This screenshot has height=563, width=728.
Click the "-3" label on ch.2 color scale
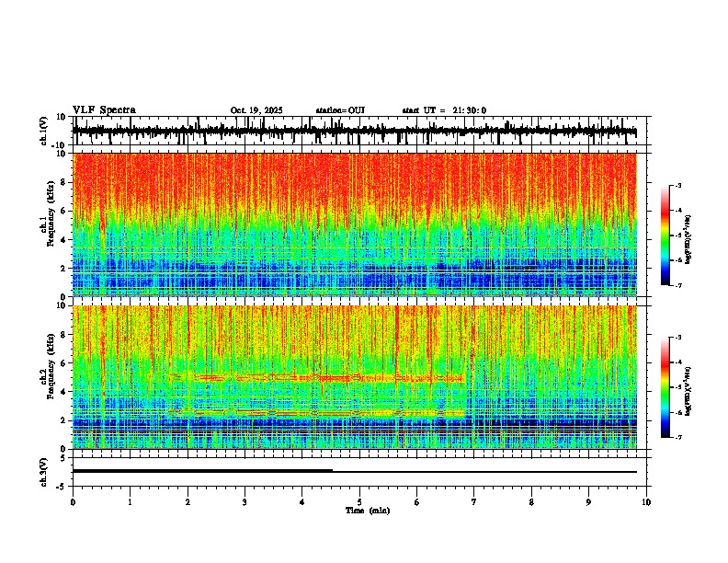[677, 338]
